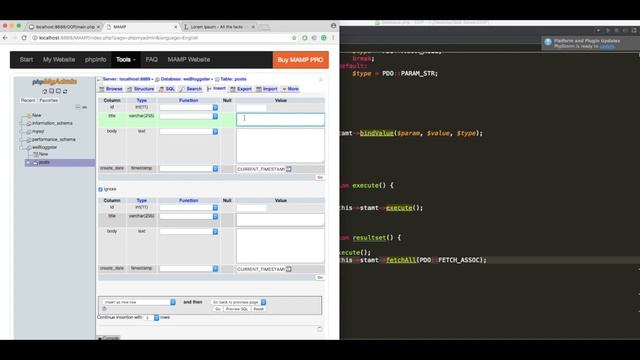The image size is (640, 360).
Task: Click the PhpStorm update notification info icon
Action: coord(548,42)
